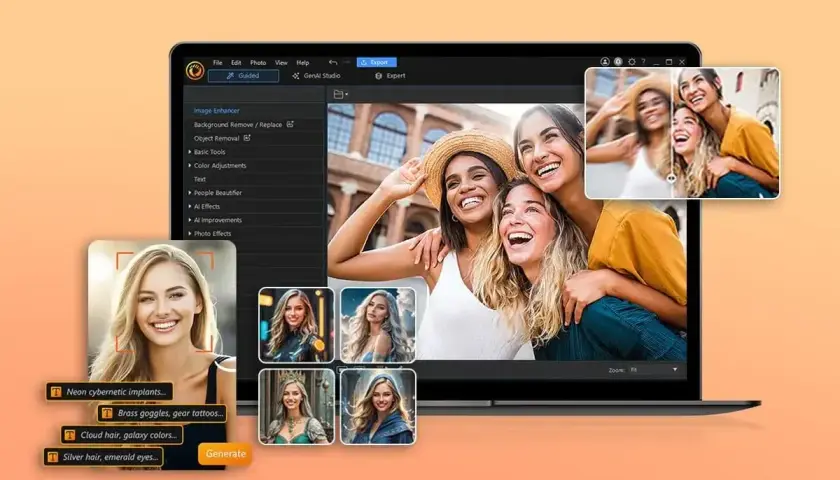Open the File menu
Image resolution: width=840 pixels, height=480 pixels.
click(x=218, y=63)
